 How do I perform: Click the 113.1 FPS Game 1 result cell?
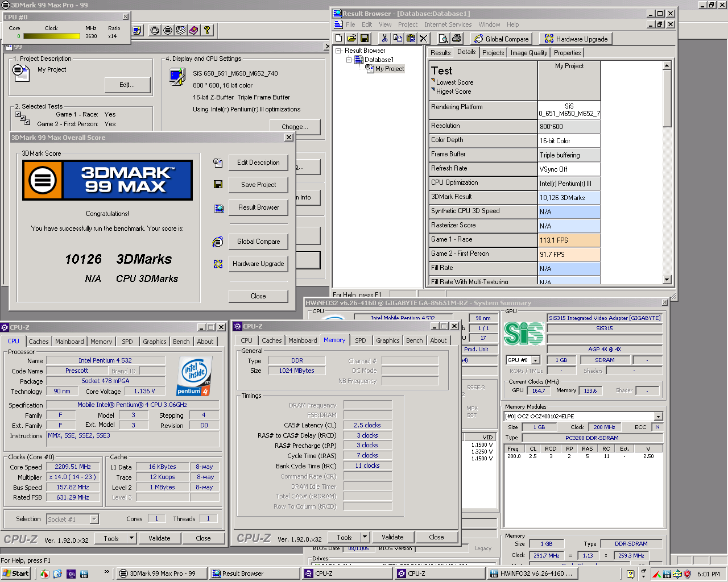[x=569, y=240]
